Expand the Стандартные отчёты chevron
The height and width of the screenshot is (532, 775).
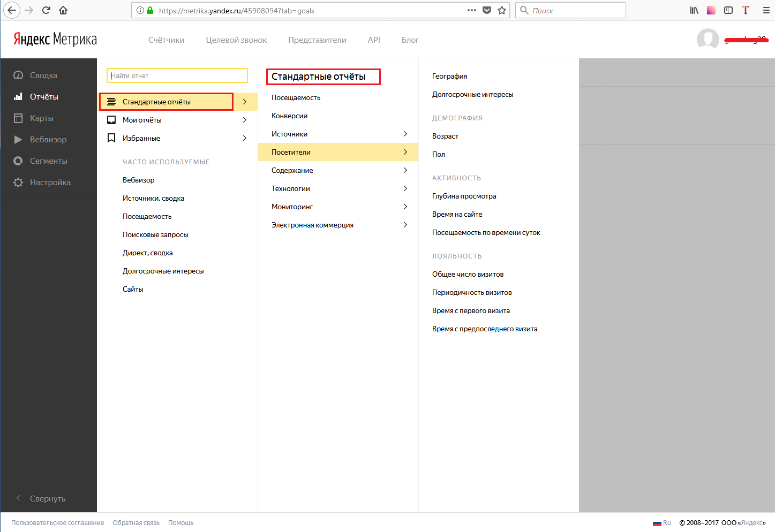pos(245,102)
